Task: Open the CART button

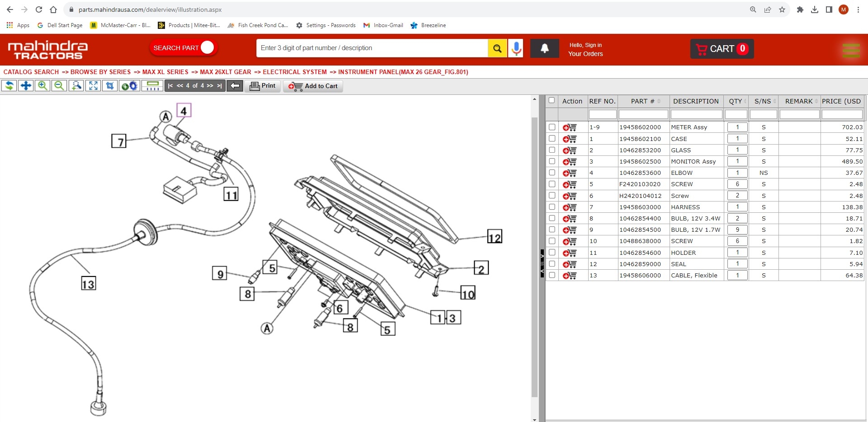Action: (722, 49)
